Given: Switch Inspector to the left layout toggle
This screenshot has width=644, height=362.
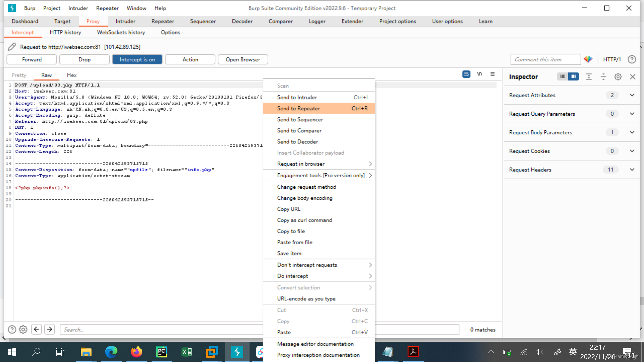Looking at the screenshot, I should coord(562,76).
